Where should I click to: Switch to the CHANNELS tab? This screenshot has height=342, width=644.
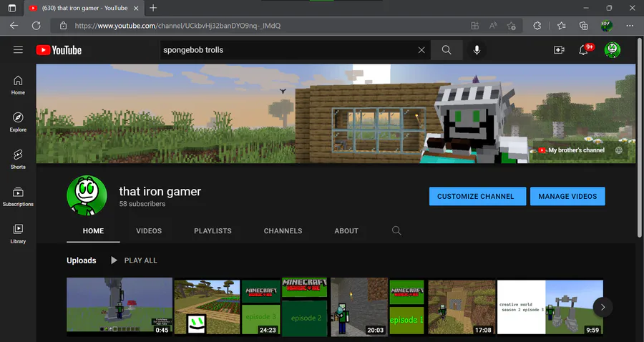pos(283,230)
